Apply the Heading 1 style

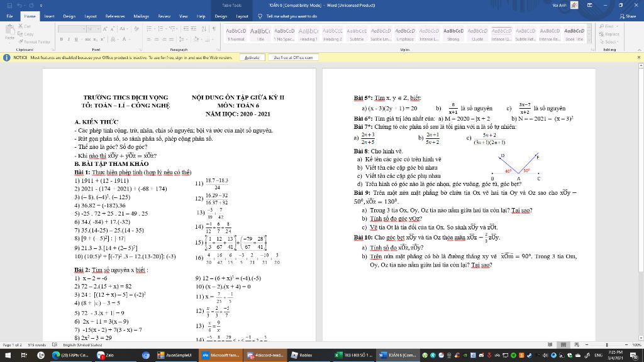pos(308,34)
